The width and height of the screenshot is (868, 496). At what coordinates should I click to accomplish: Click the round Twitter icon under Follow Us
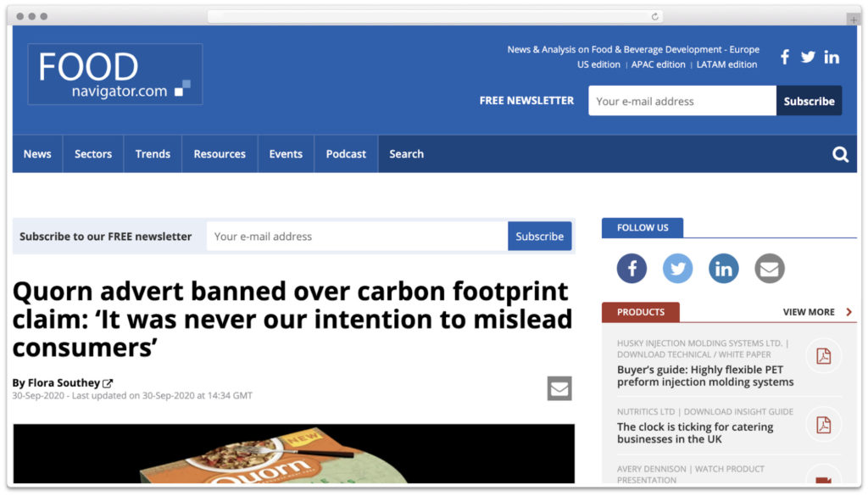(x=677, y=269)
